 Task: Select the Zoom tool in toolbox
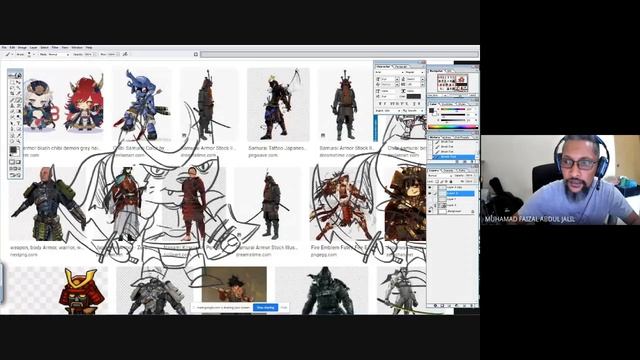pyautogui.click(x=19, y=141)
